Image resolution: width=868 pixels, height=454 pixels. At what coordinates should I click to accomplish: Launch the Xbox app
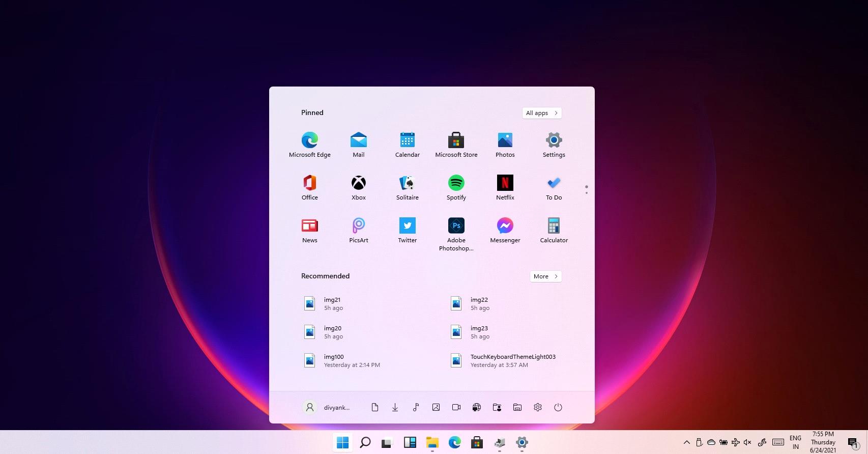[x=358, y=188]
